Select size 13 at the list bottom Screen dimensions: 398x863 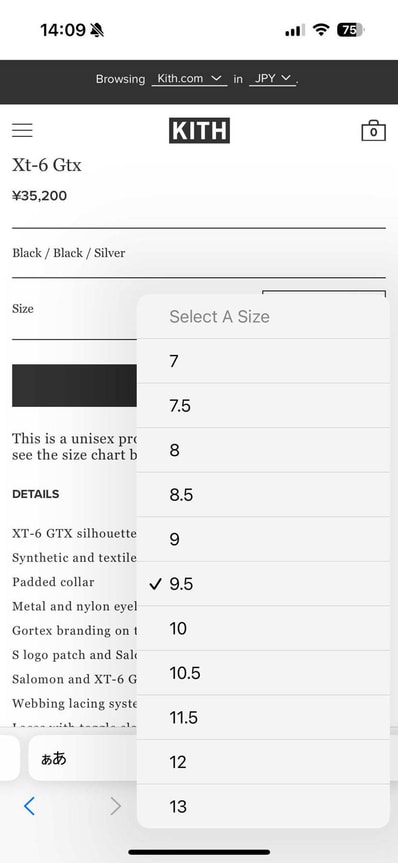click(x=263, y=806)
